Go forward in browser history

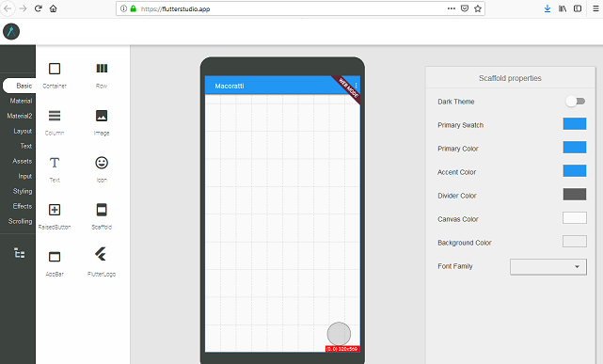(24, 8)
